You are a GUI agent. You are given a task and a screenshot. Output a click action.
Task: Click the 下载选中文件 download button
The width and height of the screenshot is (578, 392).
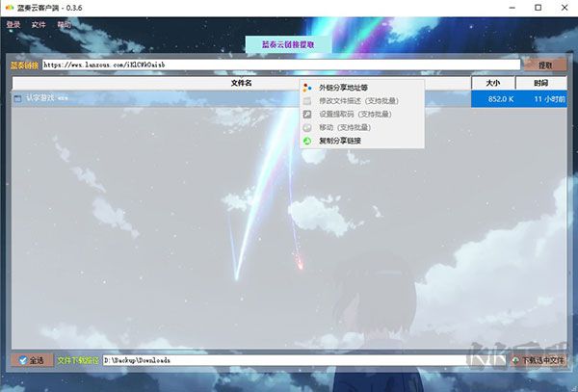[539, 360]
